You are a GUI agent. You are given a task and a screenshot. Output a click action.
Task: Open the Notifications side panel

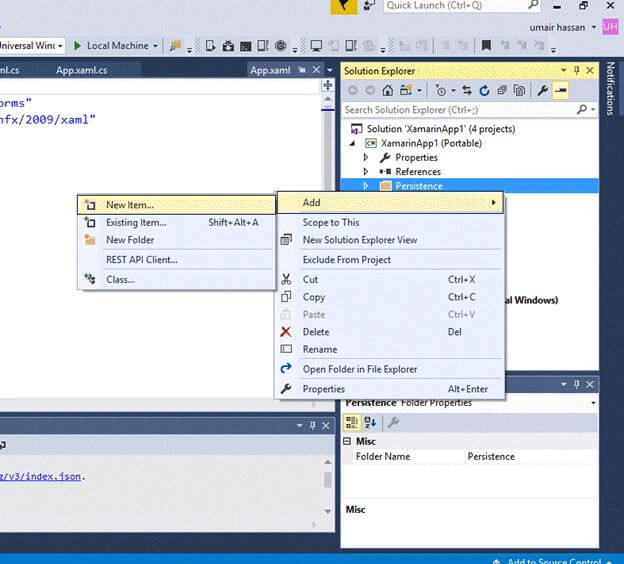coord(610,90)
